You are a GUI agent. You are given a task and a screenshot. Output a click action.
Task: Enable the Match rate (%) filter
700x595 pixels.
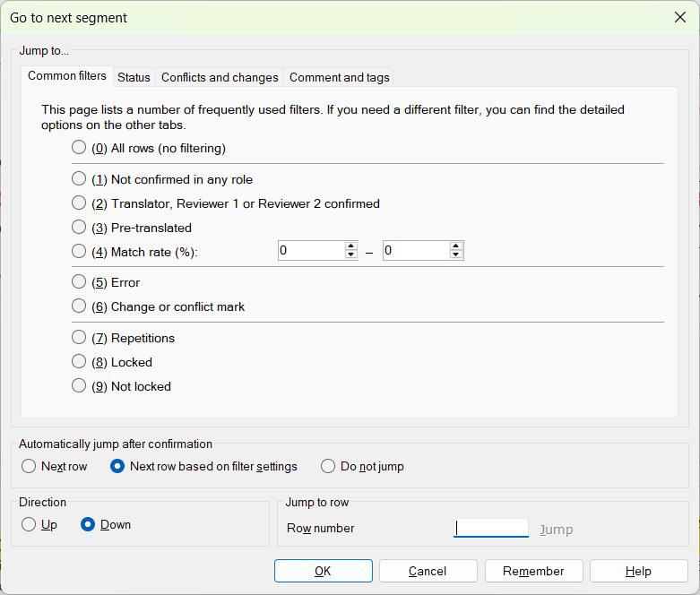point(79,252)
